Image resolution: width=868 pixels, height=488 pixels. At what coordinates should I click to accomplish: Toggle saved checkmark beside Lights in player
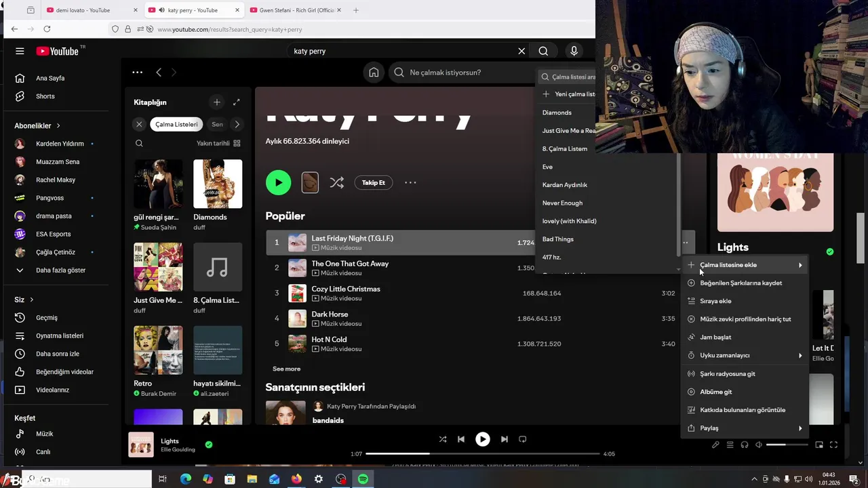point(209,445)
